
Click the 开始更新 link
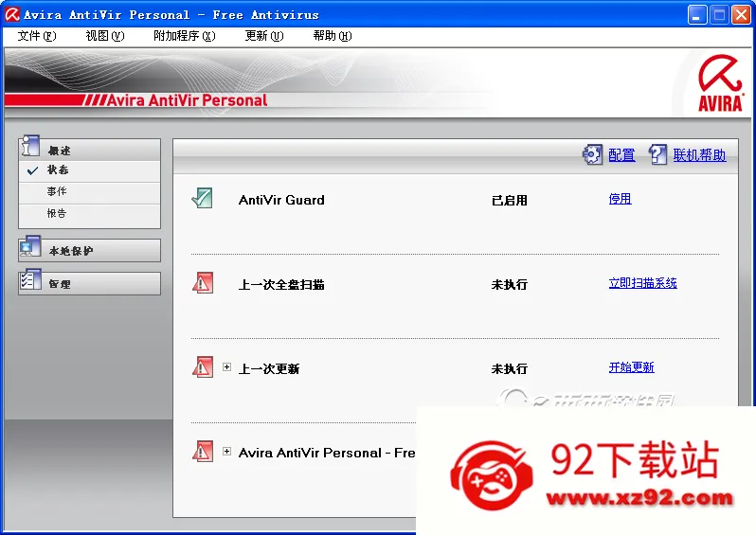(x=632, y=367)
